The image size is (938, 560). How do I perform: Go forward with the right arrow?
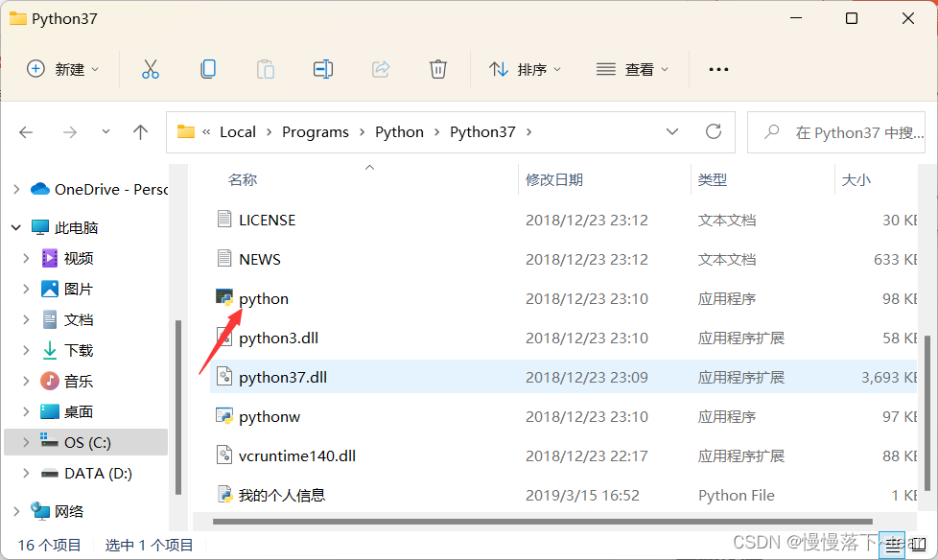[70, 132]
